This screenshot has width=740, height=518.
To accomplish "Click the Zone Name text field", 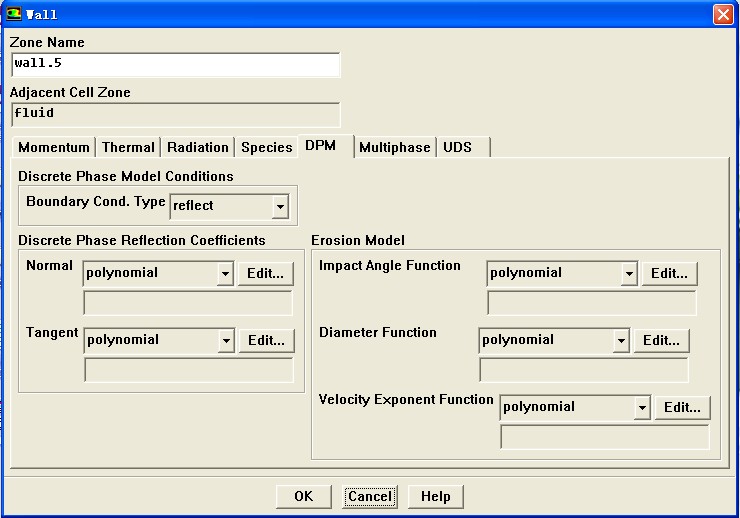I will pyautogui.click(x=175, y=65).
